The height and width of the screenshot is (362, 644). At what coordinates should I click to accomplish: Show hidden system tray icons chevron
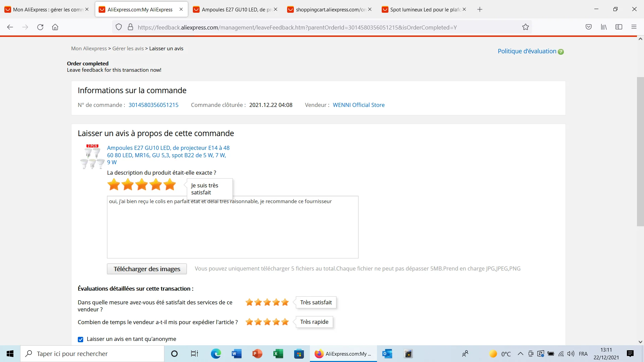(x=520, y=354)
